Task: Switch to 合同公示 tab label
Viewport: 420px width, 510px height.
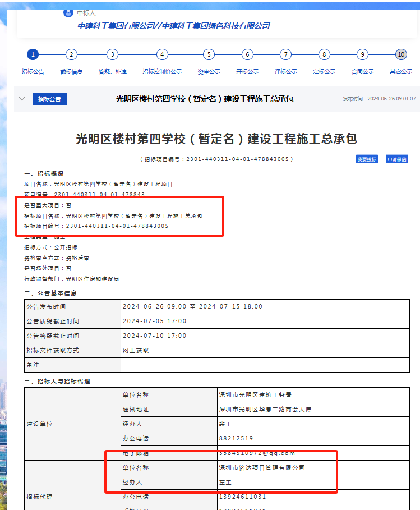Action: pyautogui.click(x=363, y=71)
